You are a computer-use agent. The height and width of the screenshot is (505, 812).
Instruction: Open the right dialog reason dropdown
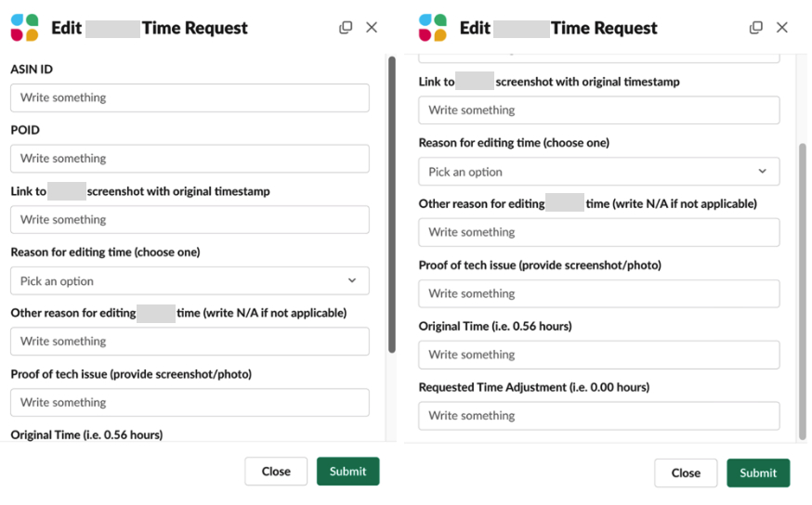598,171
